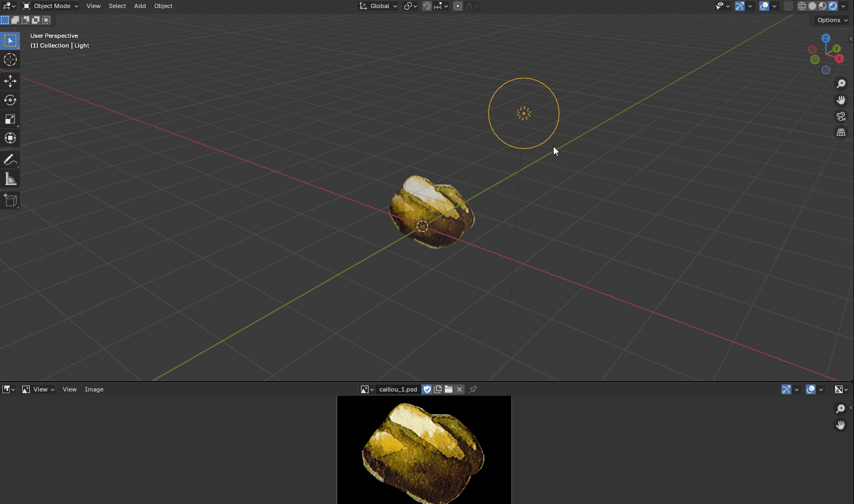Open the View menu in the image editor
Screen dimensions: 854x504
70,389
